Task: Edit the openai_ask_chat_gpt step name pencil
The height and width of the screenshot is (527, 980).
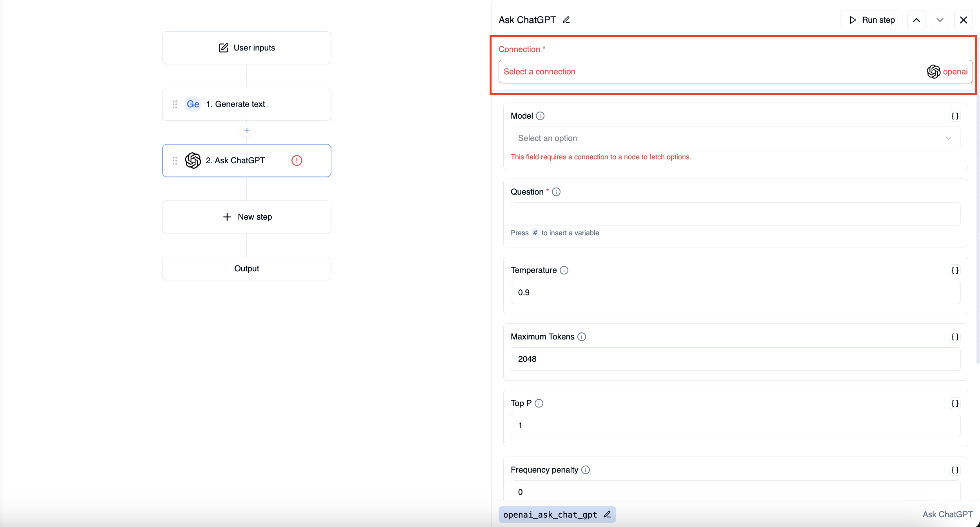Action: (607, 514)
